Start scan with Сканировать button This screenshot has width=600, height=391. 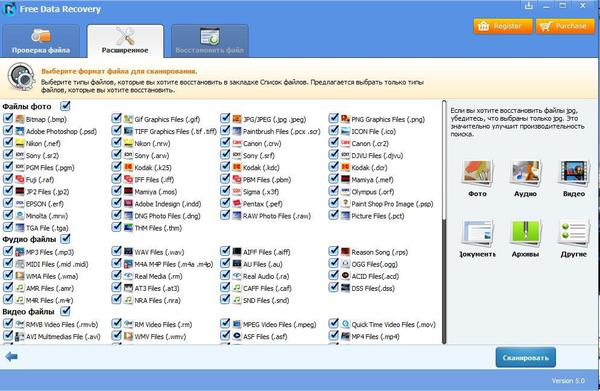(x=525, y=358)
